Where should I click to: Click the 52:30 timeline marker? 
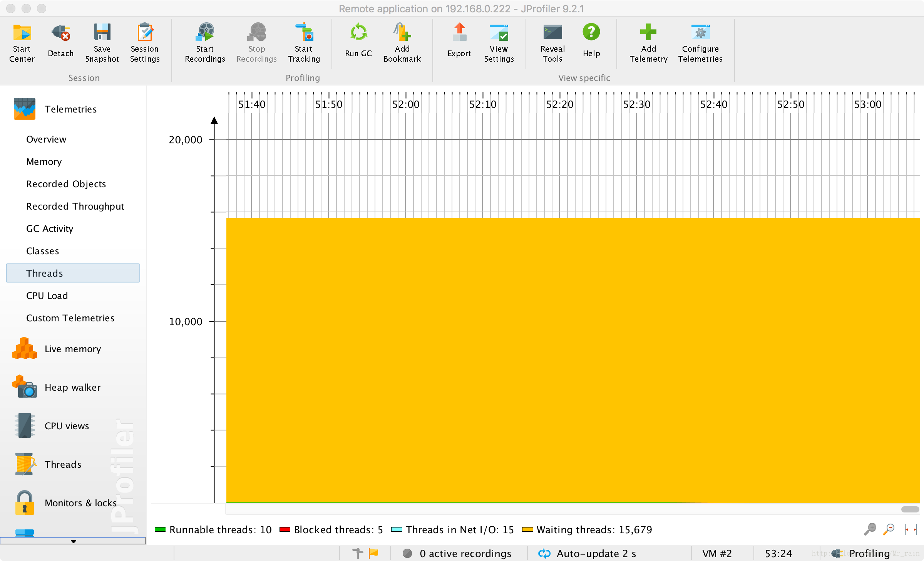(x=637, y=104)
